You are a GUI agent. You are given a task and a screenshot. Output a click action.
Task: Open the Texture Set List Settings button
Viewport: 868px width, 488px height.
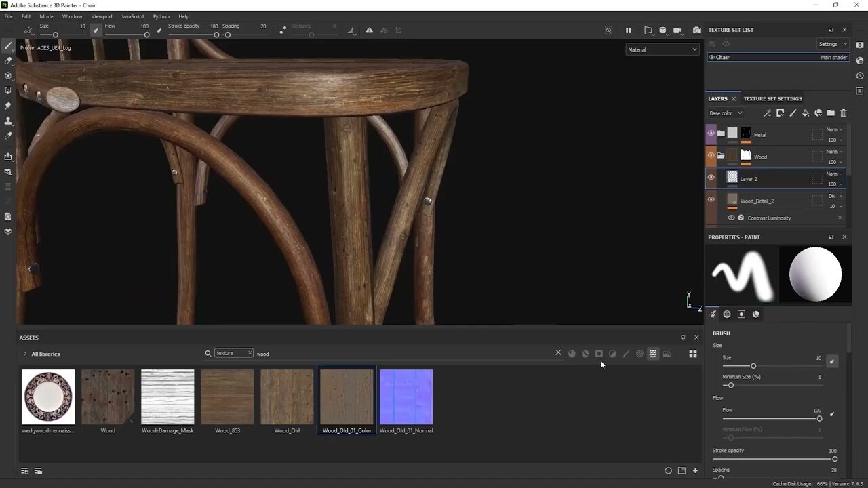click(832, 44)
